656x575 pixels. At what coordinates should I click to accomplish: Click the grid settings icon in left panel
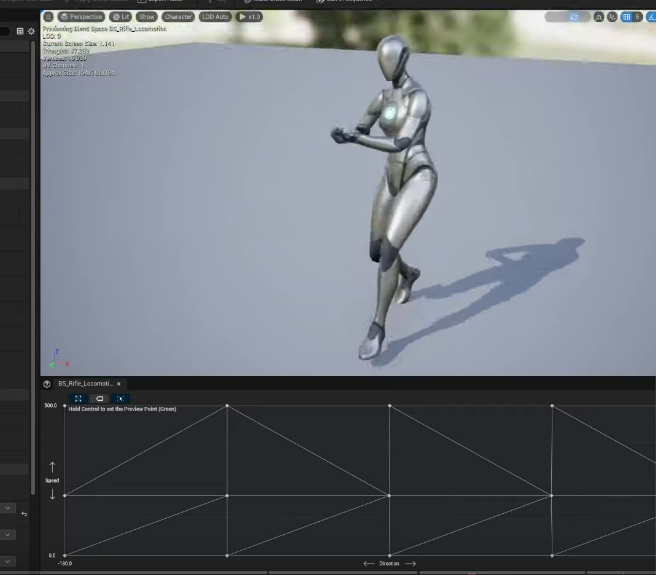pyautogui.click(x=20, y=31)
